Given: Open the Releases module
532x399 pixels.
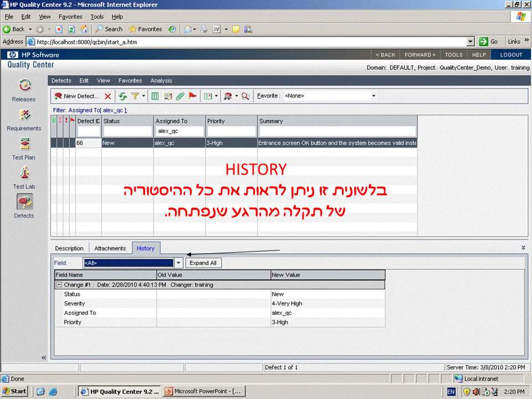Looking at the screenshot, I should (x=24, y=90).
